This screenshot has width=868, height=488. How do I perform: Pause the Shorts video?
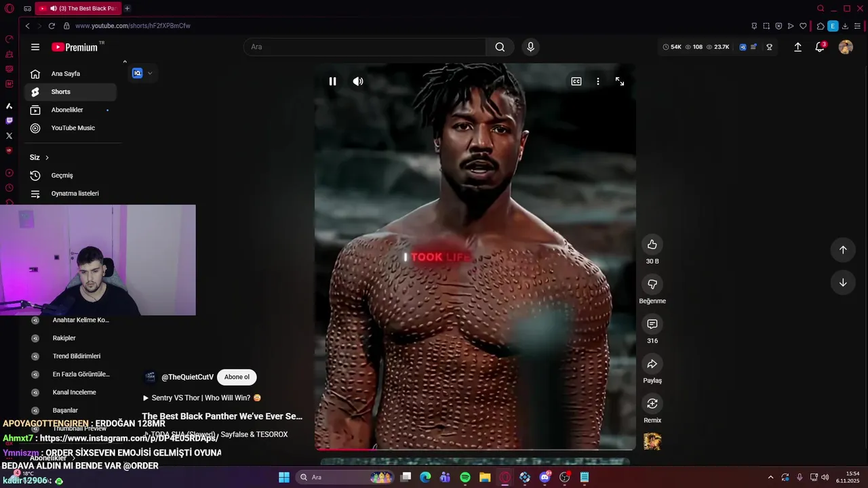click(x=332, y=81)
